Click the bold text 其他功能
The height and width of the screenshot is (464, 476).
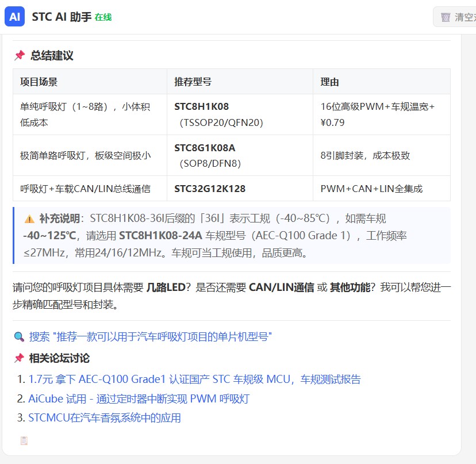[350, 287]
